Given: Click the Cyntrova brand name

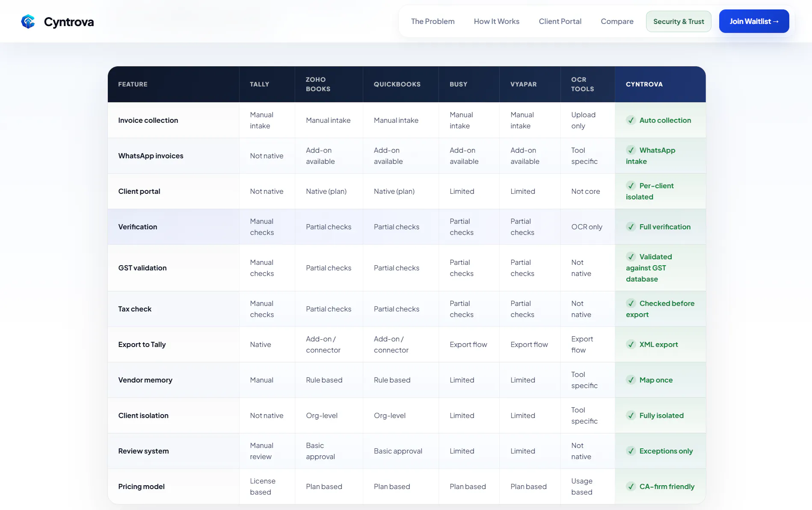Looking at the screenshot, I should (69, 22).
